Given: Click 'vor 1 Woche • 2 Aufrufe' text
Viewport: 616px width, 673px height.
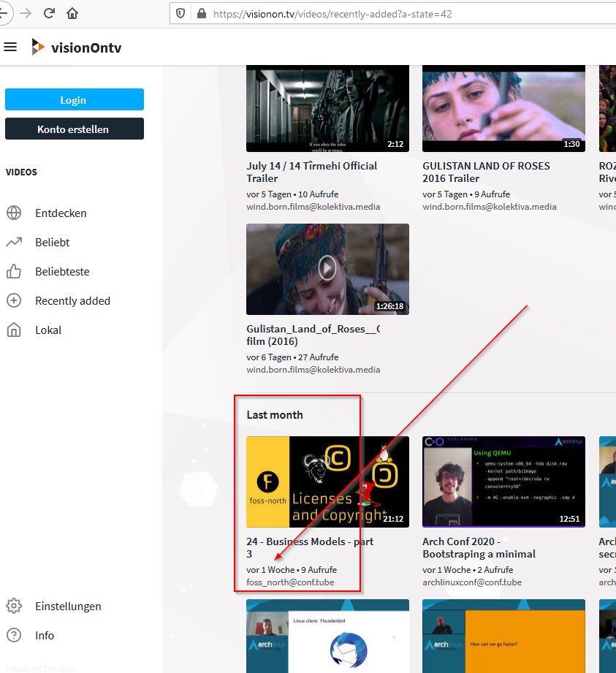Looking at the screenshot, I should click(x=468, y=570).
